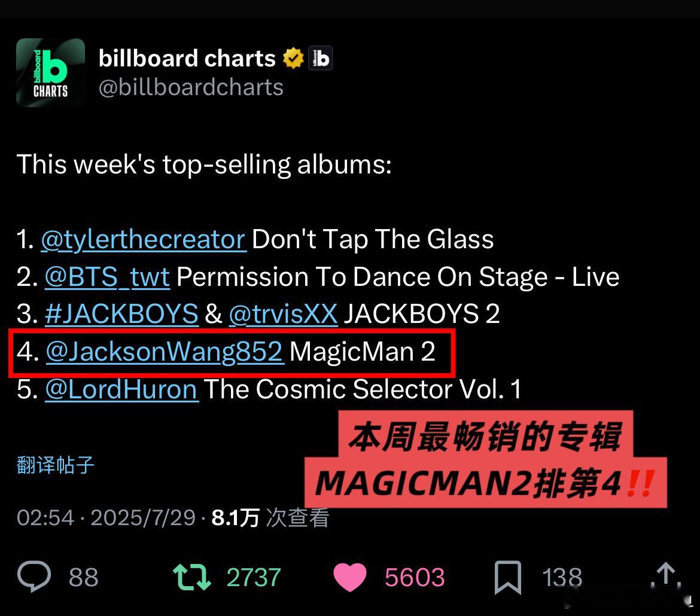Click the gold verified badge
The width and height of the screenshot is (700, 616).
tap(293, 58)
